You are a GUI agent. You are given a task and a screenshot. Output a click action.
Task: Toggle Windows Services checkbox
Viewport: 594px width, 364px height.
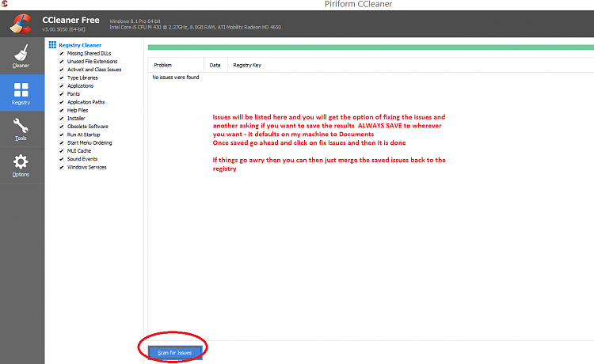(61, 167)
